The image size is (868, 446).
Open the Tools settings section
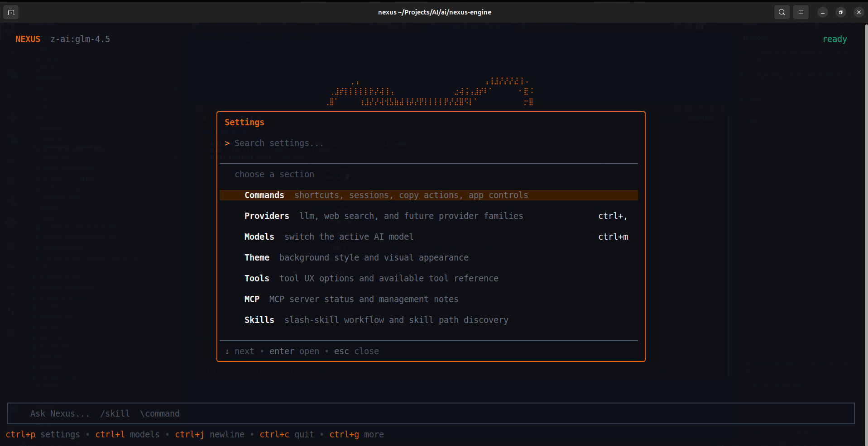pyautogui.click(x=429, y=278)
